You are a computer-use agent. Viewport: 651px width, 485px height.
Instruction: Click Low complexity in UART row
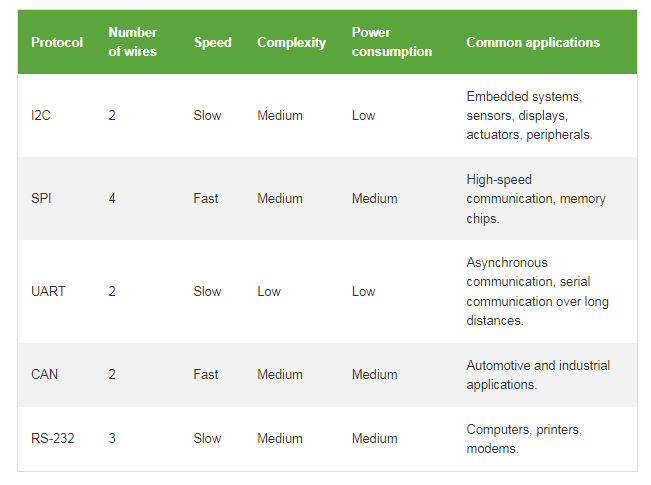click(269, 291)
